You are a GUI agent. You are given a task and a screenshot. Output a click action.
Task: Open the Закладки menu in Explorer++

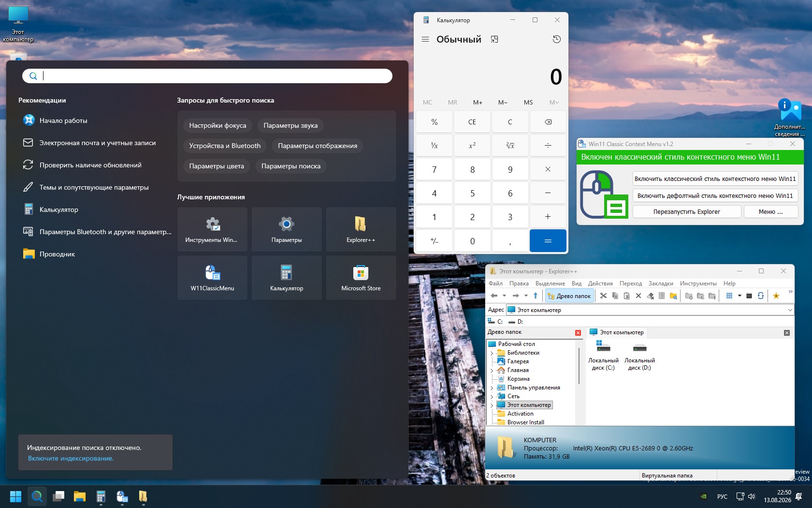[x=661, y=284]
